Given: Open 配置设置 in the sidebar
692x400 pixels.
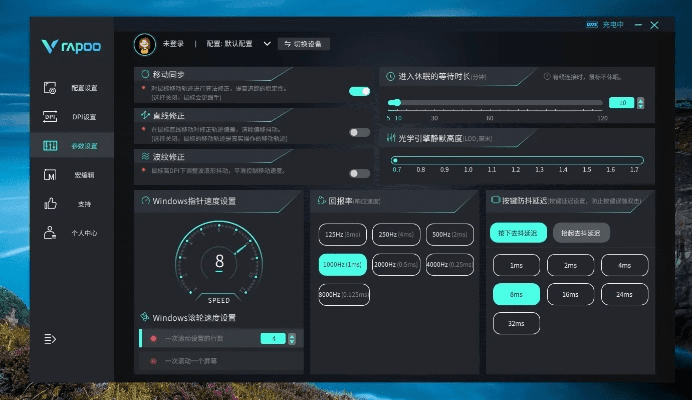Looking at the screenshot, I should 84,88.
